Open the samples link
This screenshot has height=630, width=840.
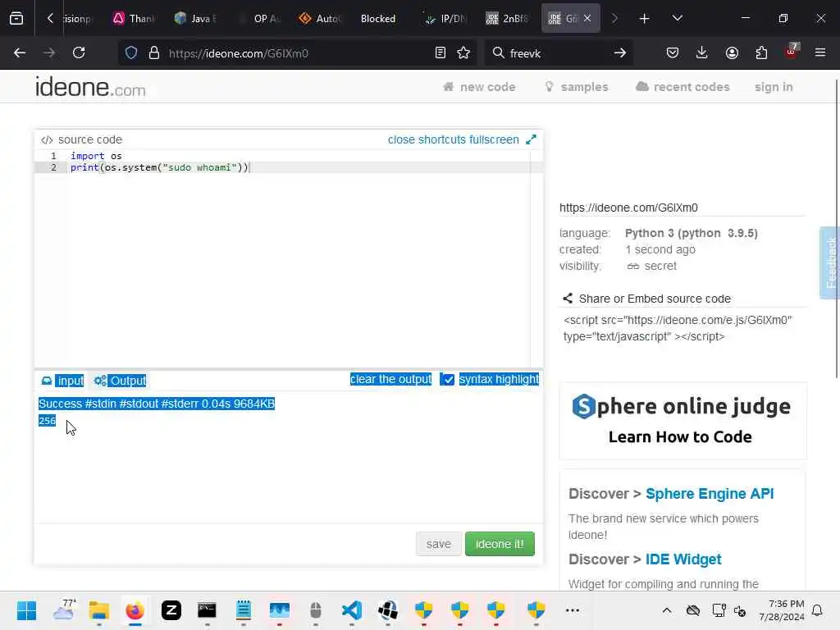click(x=577, y=87)
